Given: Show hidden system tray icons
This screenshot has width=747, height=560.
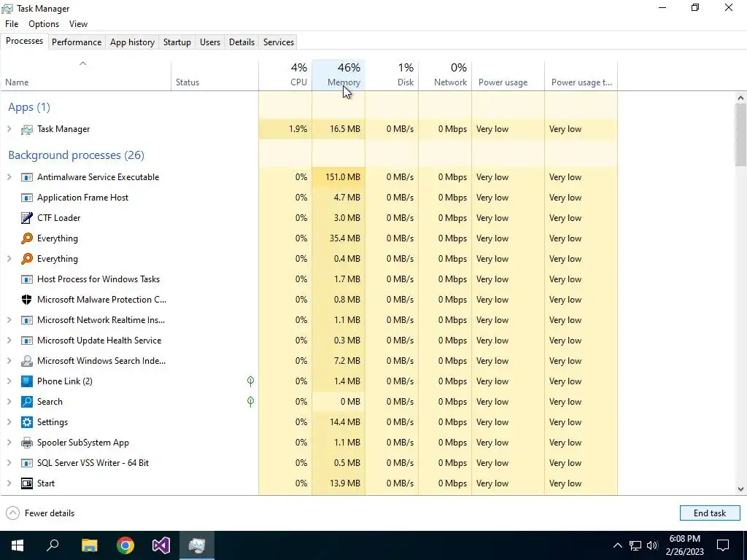Looking at the screenshot, I should point(617,545).
